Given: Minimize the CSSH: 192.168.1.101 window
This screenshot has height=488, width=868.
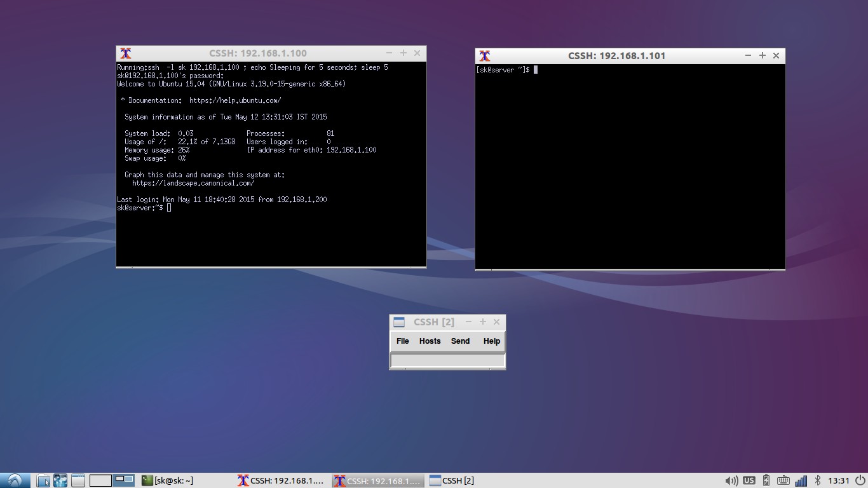Looking at the screenshot, I should [749, 56].
